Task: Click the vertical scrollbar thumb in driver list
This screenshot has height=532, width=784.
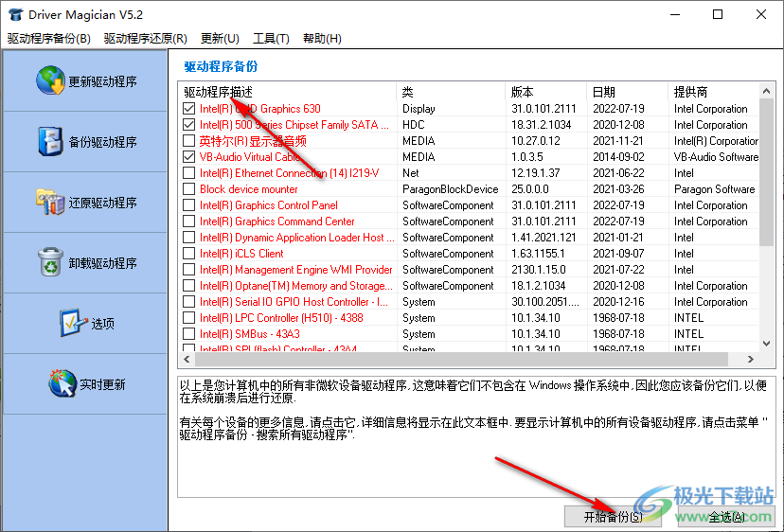Action: click(767, 172)
